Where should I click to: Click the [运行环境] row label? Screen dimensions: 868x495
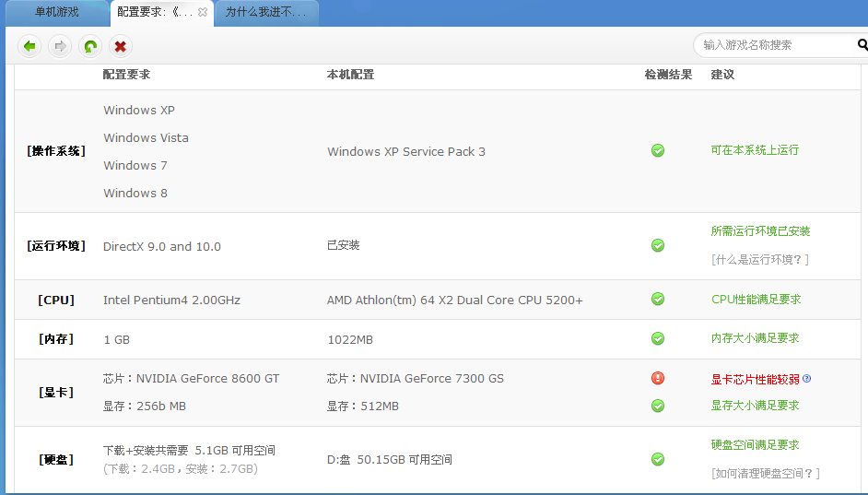pos(56,246)
